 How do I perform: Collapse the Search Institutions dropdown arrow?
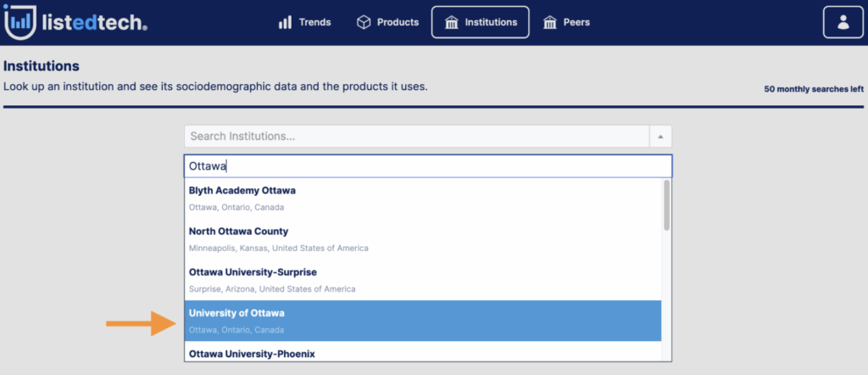[660, 137]
